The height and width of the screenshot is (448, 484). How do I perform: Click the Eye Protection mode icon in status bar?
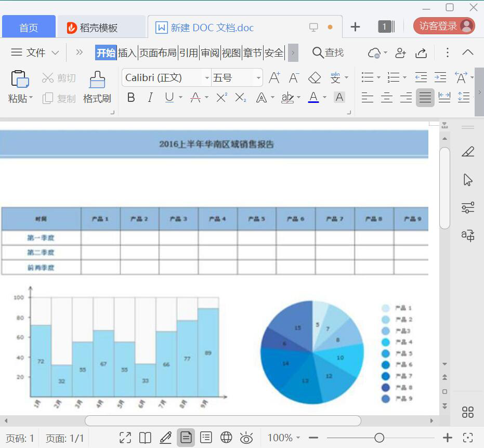[x=246, y=438]
